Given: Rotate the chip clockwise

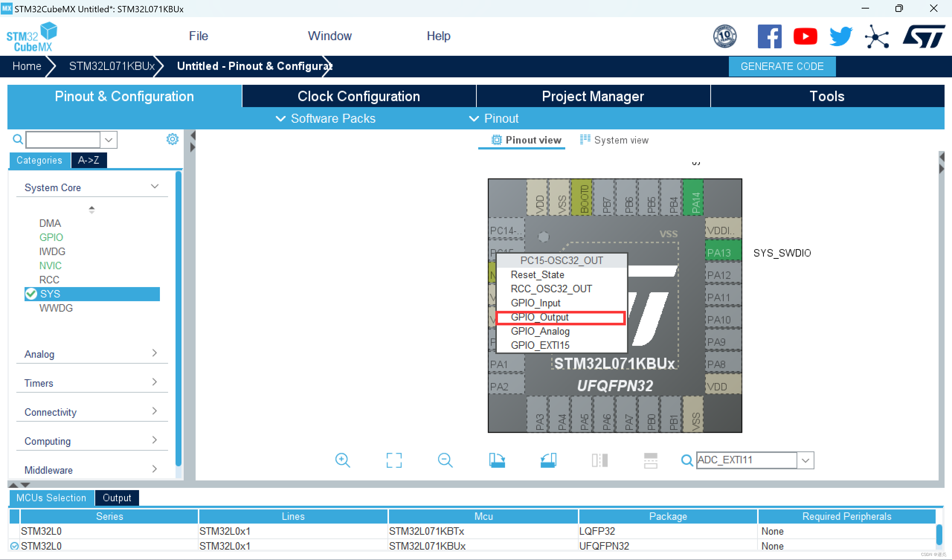Looking at the screenshot, I should coord(497,460).
